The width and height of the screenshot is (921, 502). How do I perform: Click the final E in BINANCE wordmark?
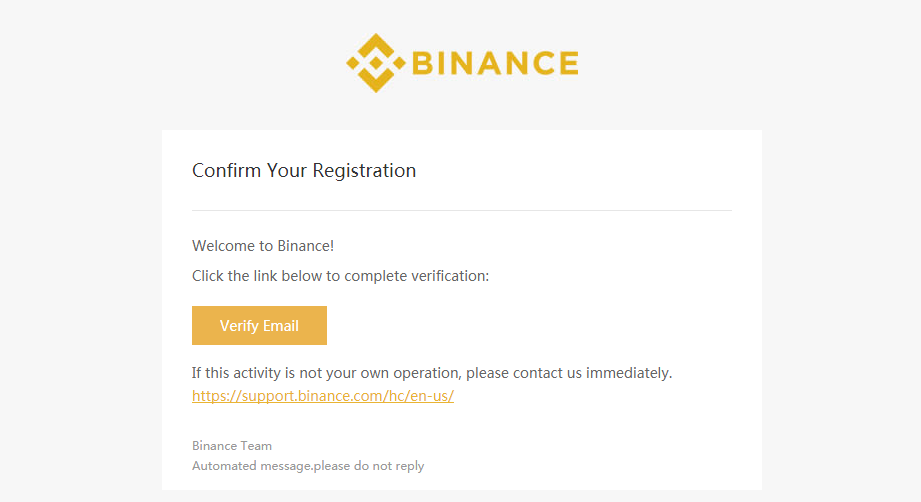click(567, 64)
